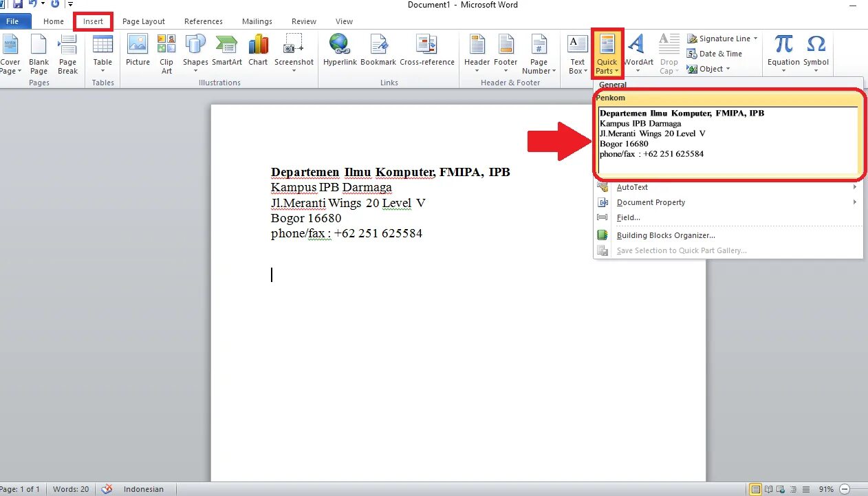Open the Symbol menu
Image resolution: width=868 pixels, height=496 pixels.
[816, 54]
